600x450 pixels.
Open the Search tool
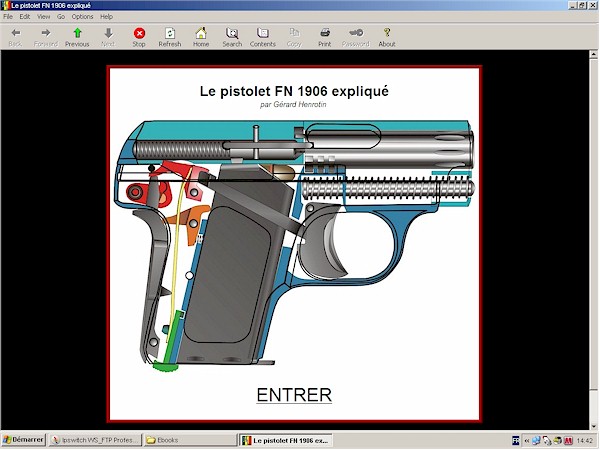232,33
